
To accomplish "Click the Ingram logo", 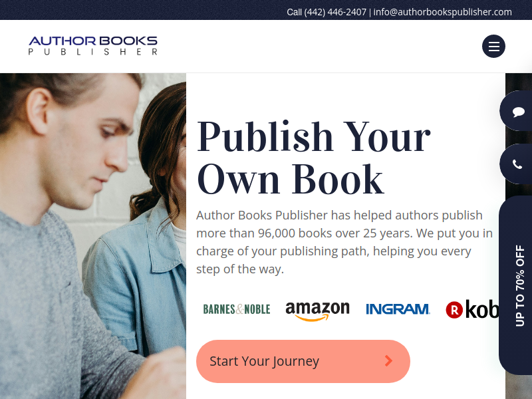I will tap(398, 309).
